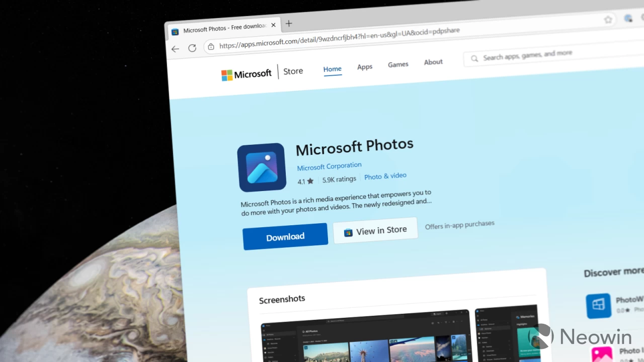Open the Microsoft Corporation link
This screenshot has width=644, height=362.
(x=329, y=166)
